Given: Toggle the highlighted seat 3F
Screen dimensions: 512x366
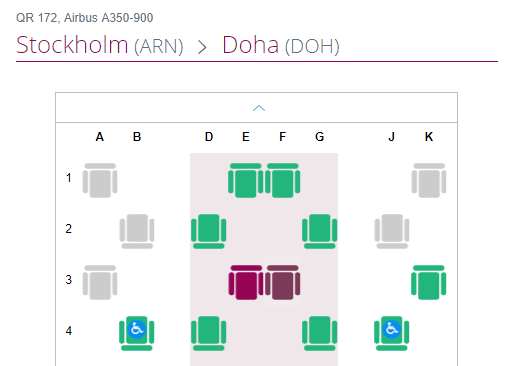Looking at the screenshot, I should [x=283, y=282].
